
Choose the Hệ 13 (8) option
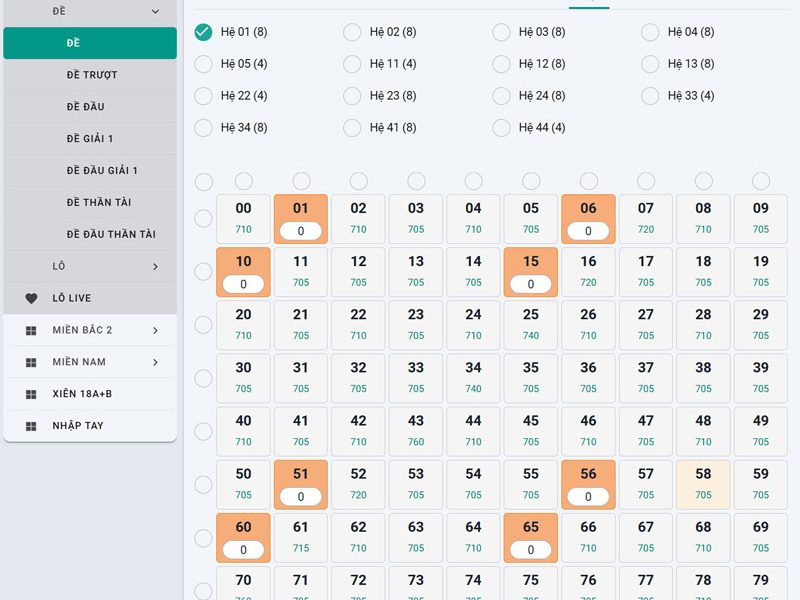[650, 64]
